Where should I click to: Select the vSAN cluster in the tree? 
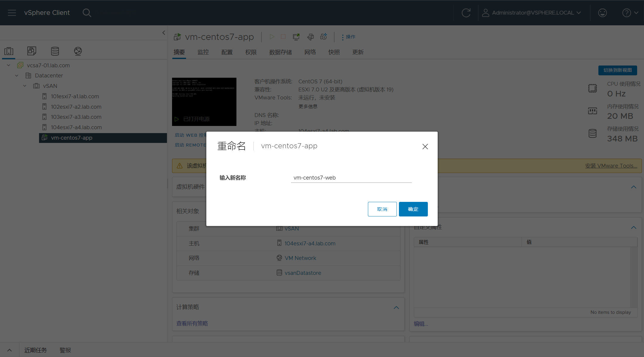point(50,86)
